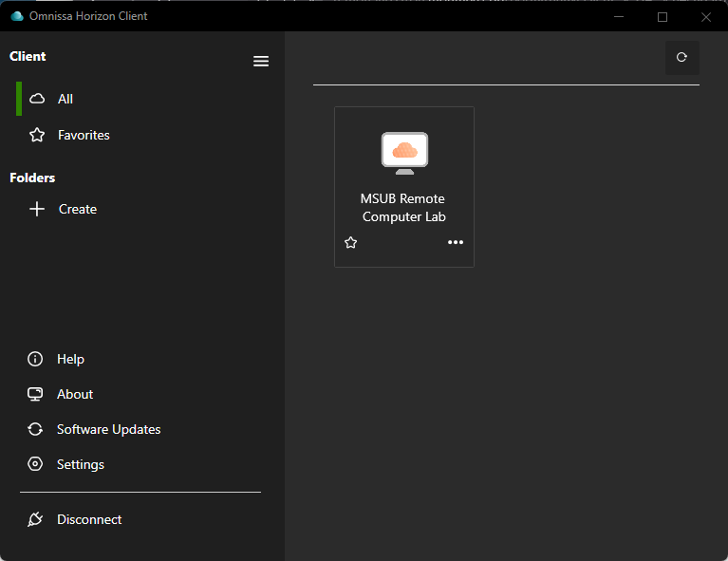Toggle favorite star on MSUB Remote Computer Lab
Viewport: 728px width, 561px height.
click(351, 243)
